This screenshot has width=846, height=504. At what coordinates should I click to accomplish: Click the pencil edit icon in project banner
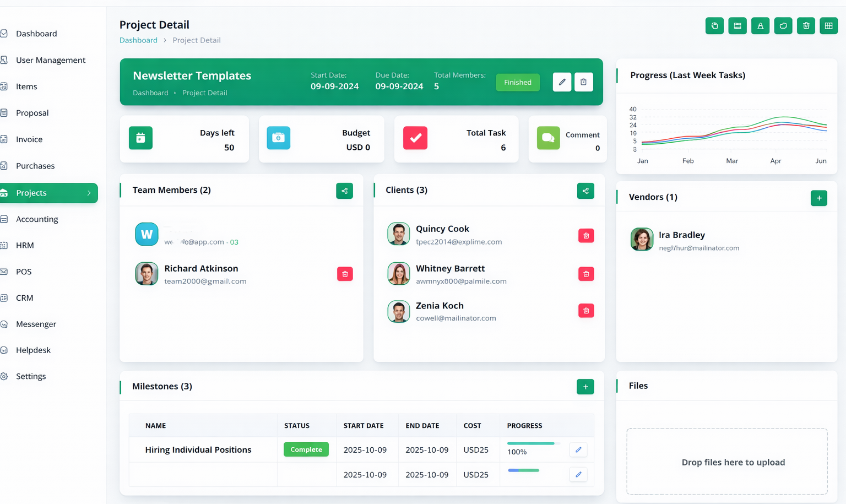coord(562,82)
